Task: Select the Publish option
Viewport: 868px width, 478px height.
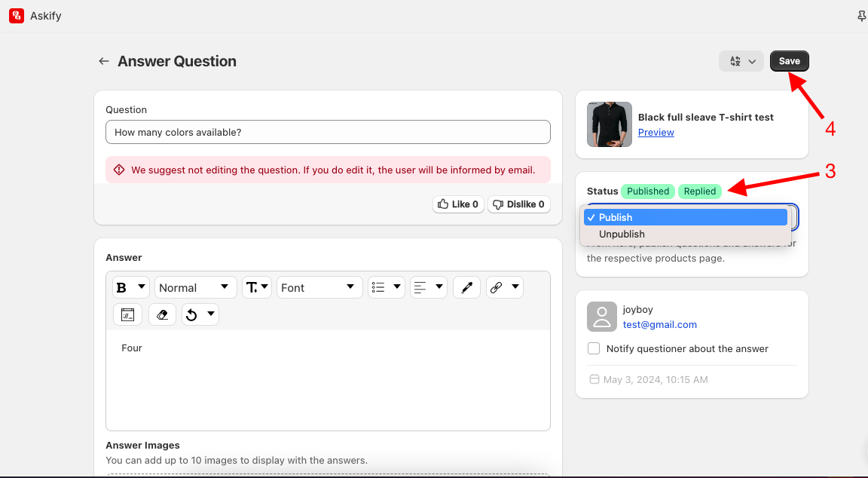Action: click(686, 217)
